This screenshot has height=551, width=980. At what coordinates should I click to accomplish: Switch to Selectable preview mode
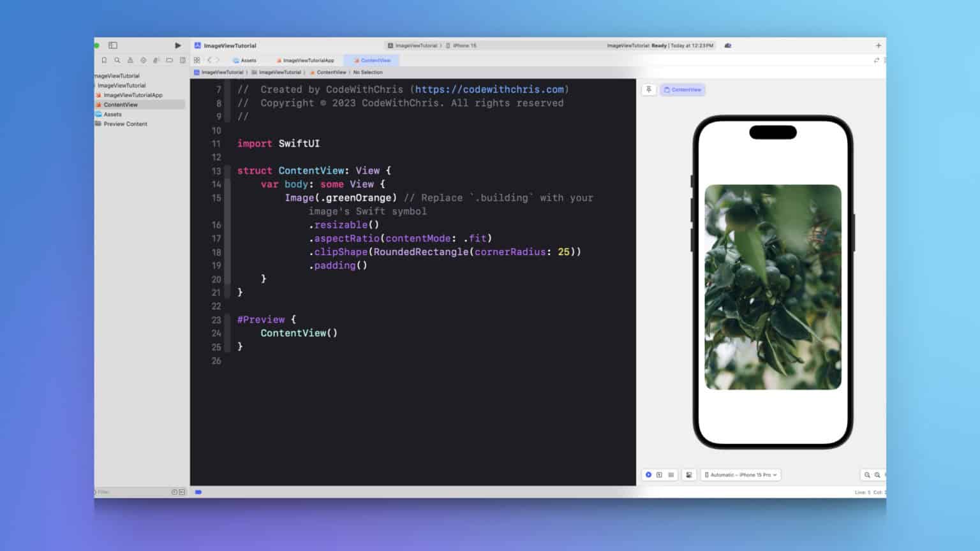tap(659, 475)
